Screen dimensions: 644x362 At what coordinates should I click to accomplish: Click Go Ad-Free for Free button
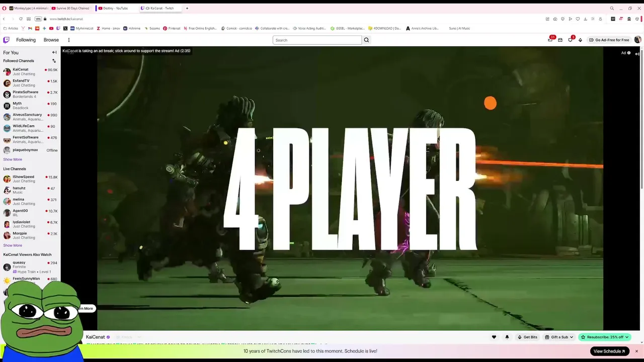609,40
